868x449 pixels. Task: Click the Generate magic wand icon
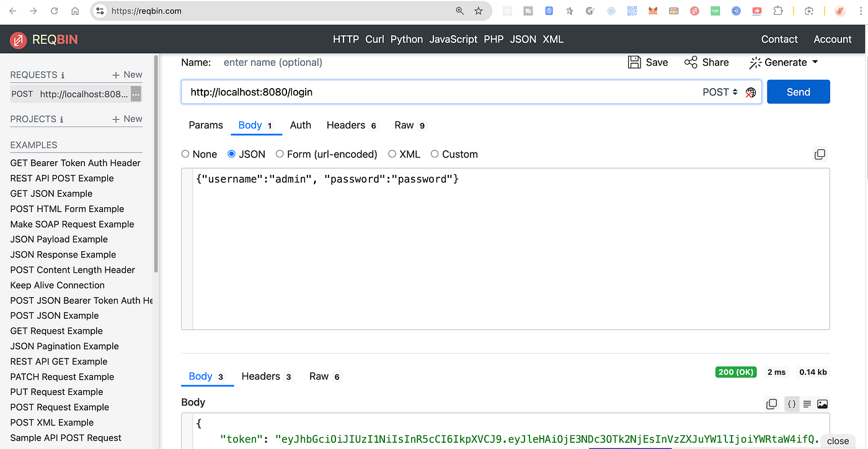click(x=755, y=62)
